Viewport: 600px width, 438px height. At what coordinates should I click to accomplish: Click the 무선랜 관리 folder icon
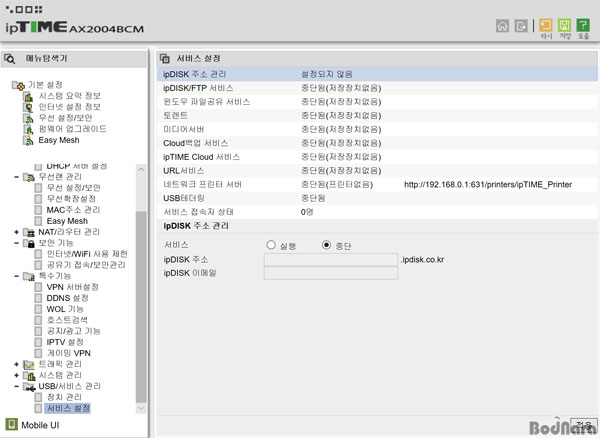pos(29,177)
